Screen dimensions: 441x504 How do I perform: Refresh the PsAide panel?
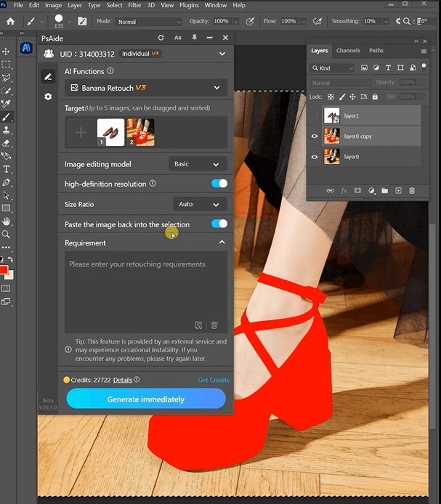coord(161,38)
